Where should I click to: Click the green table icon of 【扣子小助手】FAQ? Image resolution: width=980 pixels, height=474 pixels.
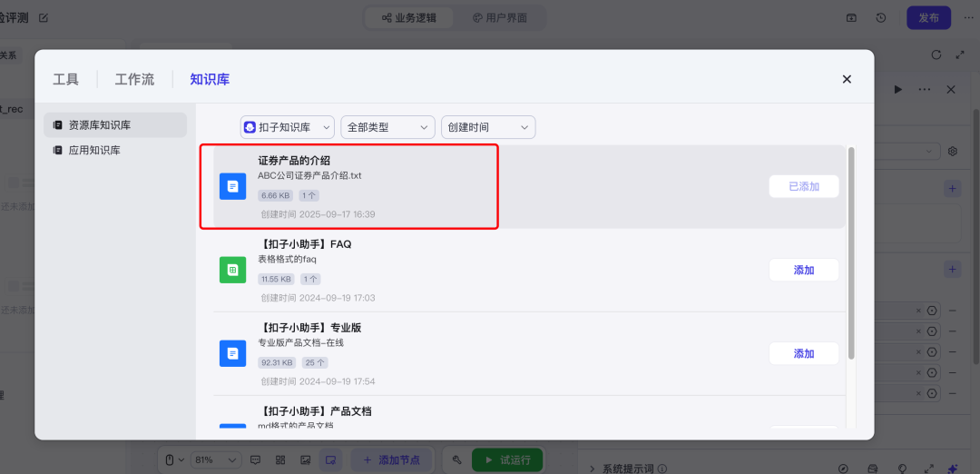[x=232, y=270]
